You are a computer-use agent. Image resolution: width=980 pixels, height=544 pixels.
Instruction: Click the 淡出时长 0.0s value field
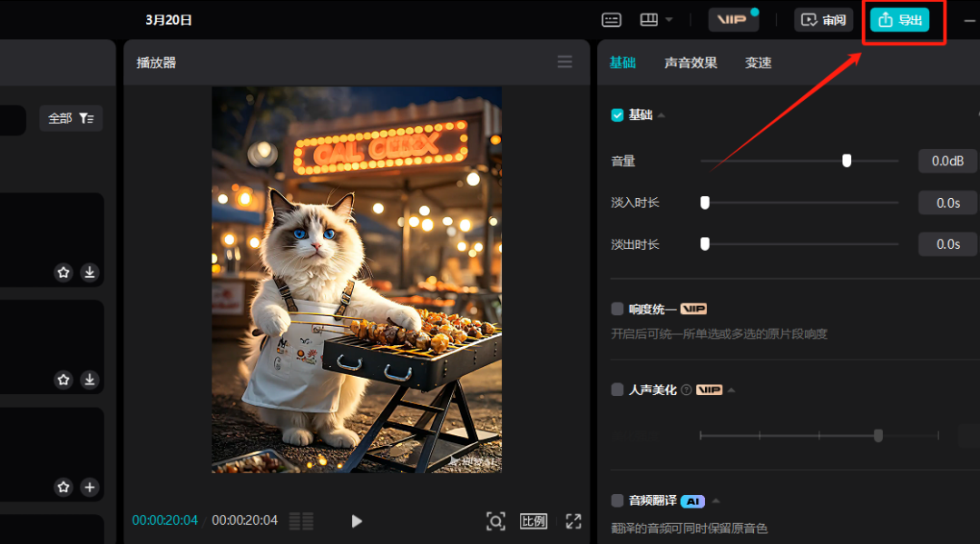pyautogui.click(x=947, y=244)
